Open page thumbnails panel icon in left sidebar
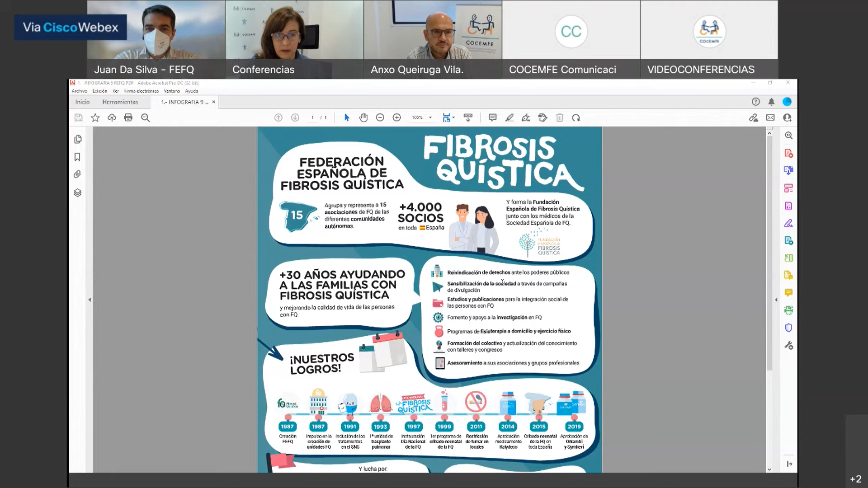868x488 pixels. click(78, 139)
